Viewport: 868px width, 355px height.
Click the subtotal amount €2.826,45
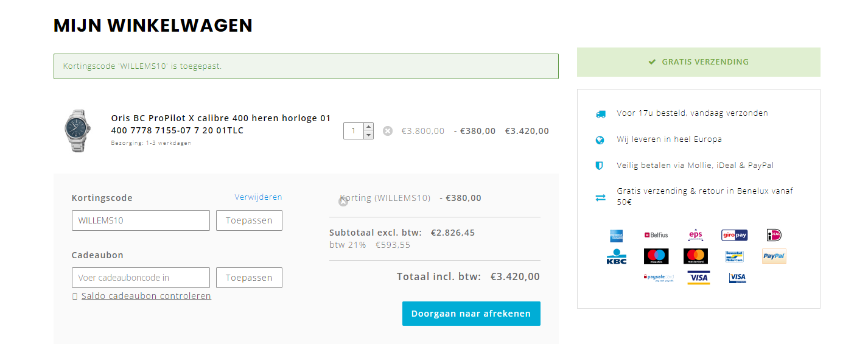tap(453, 233)
